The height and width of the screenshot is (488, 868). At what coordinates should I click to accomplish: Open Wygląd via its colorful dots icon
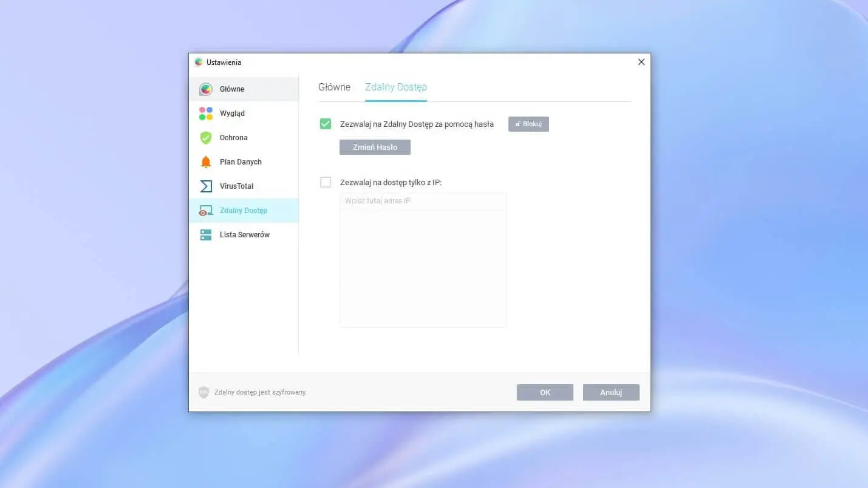coord(206,114)
